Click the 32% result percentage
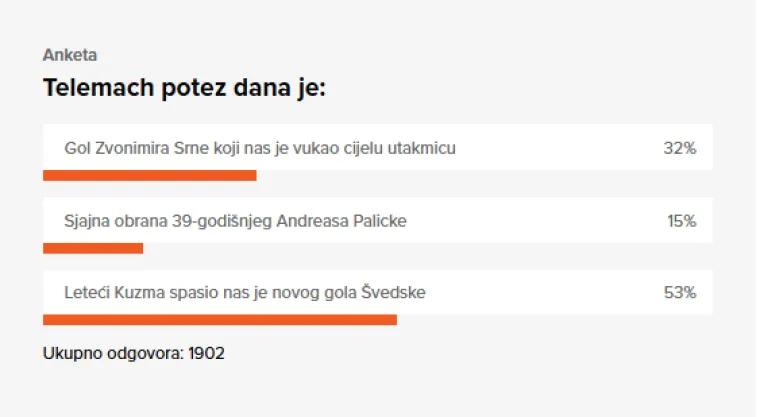 [679, 148]
